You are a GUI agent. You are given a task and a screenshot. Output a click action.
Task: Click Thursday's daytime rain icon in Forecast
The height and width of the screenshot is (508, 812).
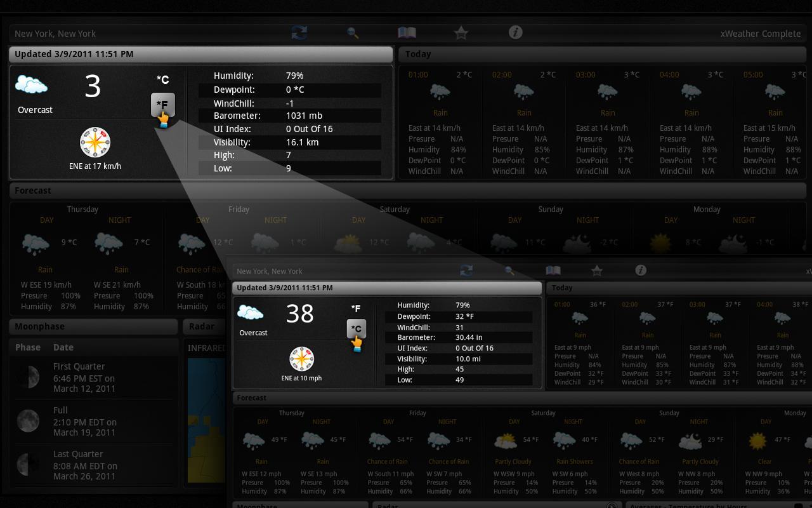pos(36,244)
